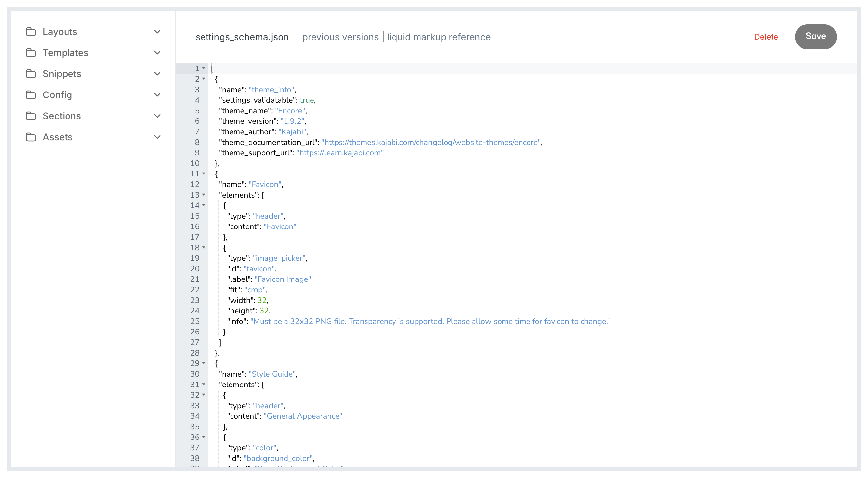Click the Layouts folder icon

tap(31, 32)
